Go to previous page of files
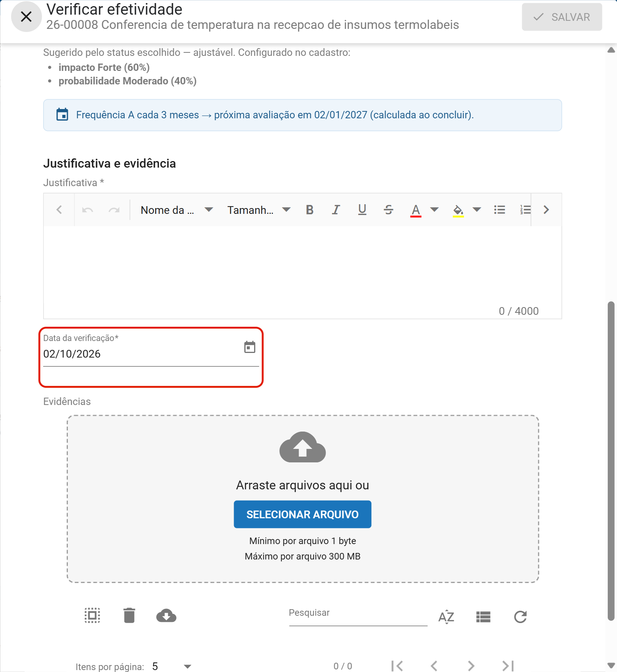This screenshot has height=672, width=617. [x=434, y=666]
